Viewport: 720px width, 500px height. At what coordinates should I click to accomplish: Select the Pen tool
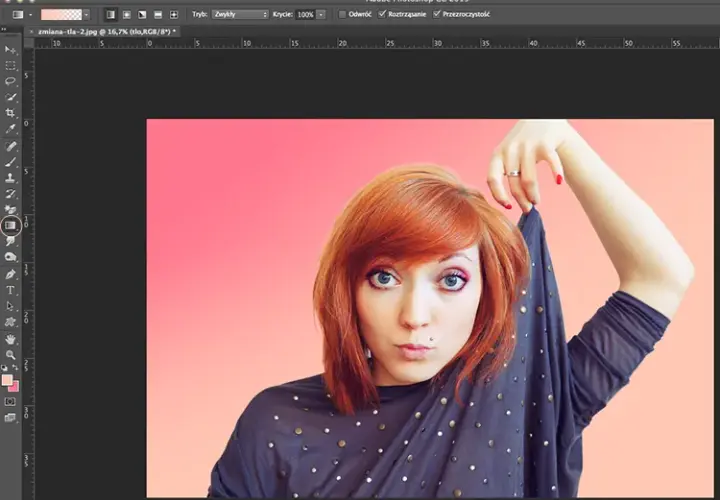10,275
